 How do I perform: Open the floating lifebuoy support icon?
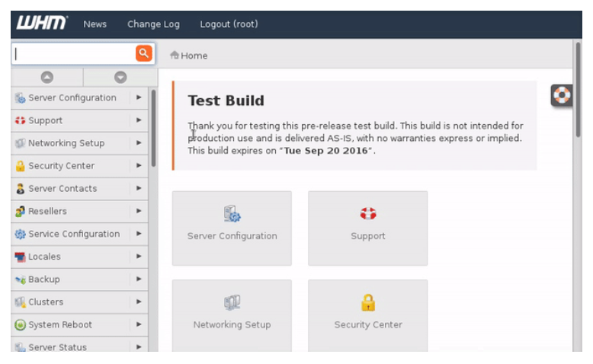562,95
